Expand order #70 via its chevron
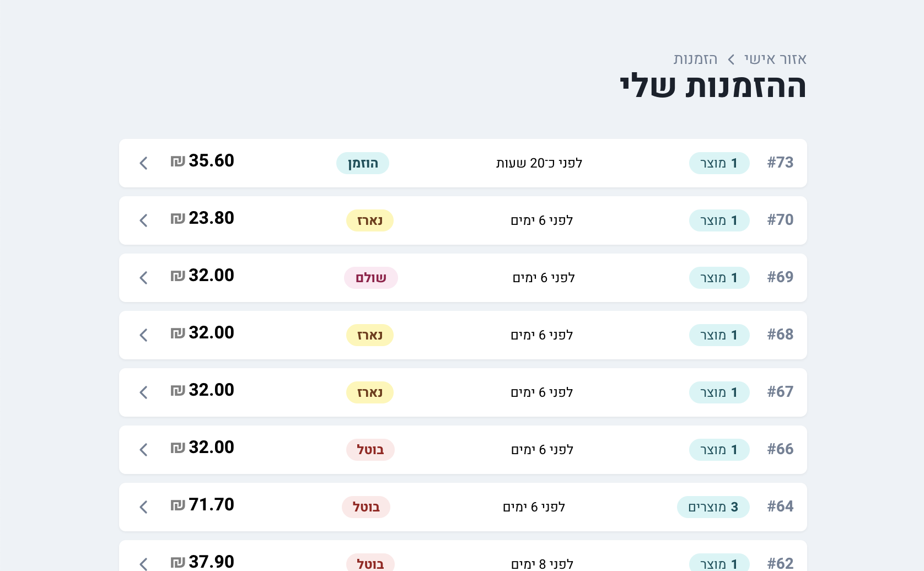Image resolution: width=924 pixels, height=571 pixels. (143, 220)
